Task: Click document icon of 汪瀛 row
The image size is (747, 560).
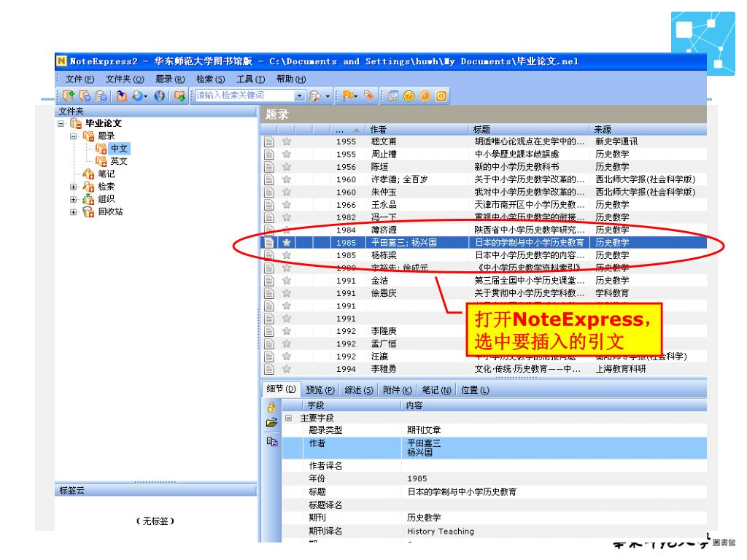Action: [269, 356]
